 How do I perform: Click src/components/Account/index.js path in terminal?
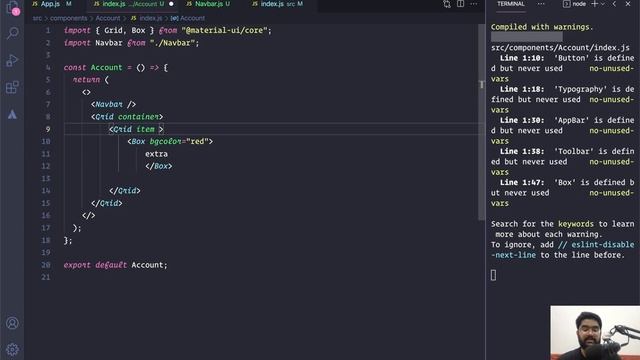tap(560, 47)
